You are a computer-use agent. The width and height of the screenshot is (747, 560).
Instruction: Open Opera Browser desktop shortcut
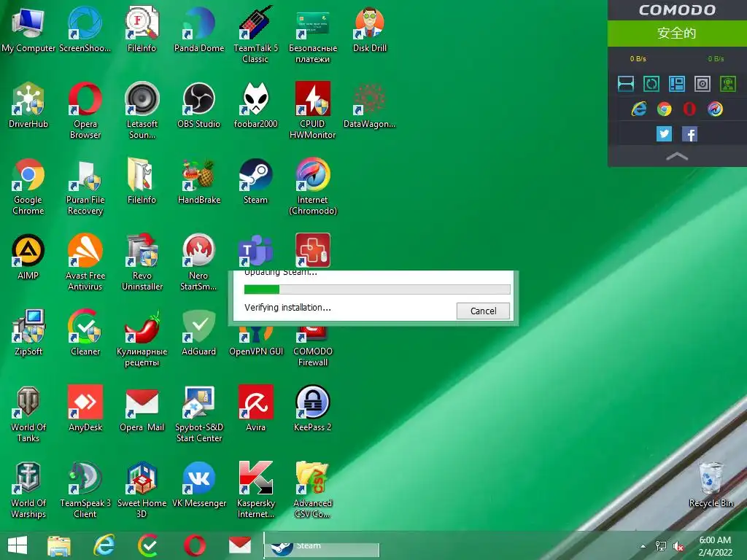pos(85,111)
